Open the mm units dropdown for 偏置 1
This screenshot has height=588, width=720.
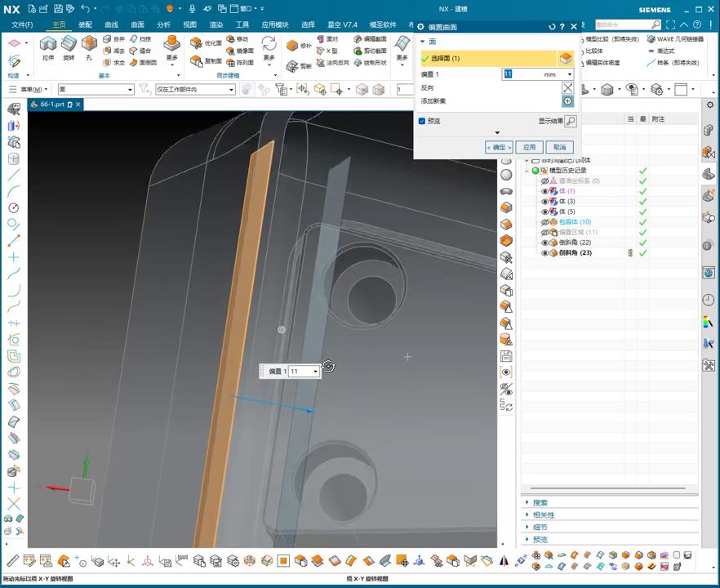click(569, 74)
